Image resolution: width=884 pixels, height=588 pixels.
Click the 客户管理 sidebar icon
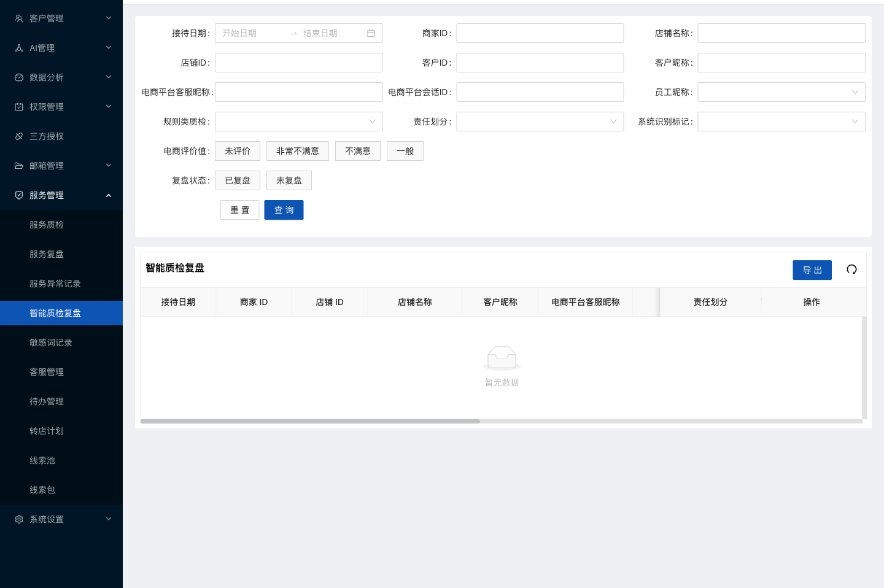19,18
